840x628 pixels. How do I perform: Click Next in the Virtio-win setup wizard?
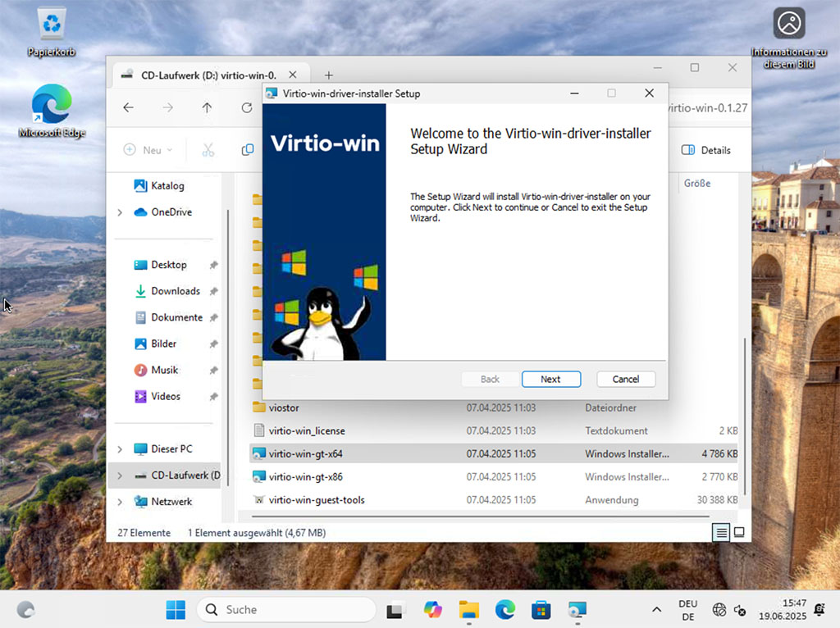pos(550,379)
